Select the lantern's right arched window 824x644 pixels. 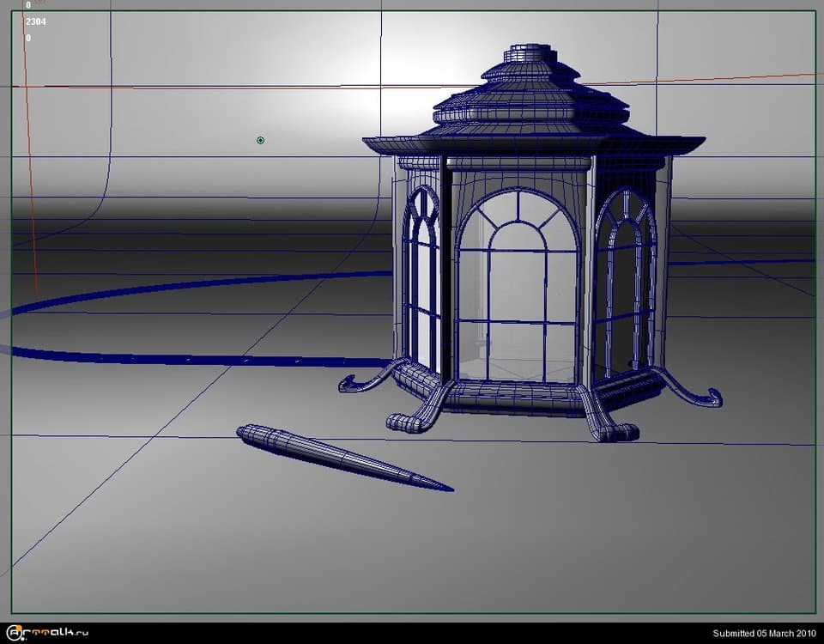(626, 283)
